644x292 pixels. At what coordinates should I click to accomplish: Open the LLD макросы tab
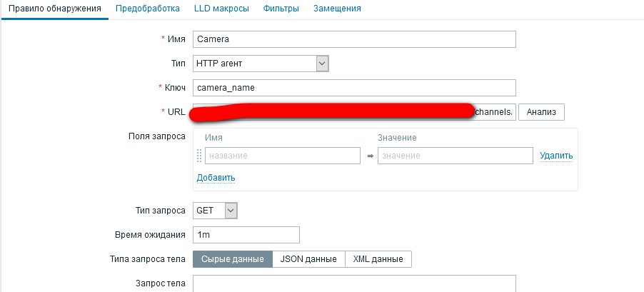point(221,9)
